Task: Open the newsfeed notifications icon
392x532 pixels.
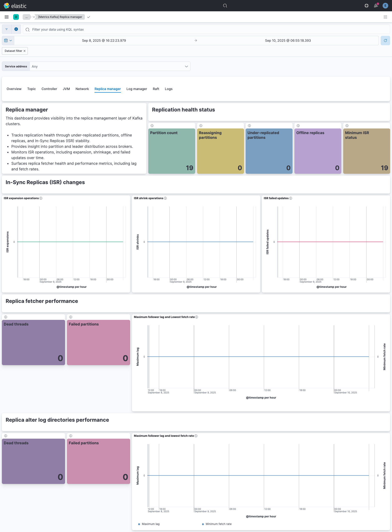Action: (x=376, y=6)
